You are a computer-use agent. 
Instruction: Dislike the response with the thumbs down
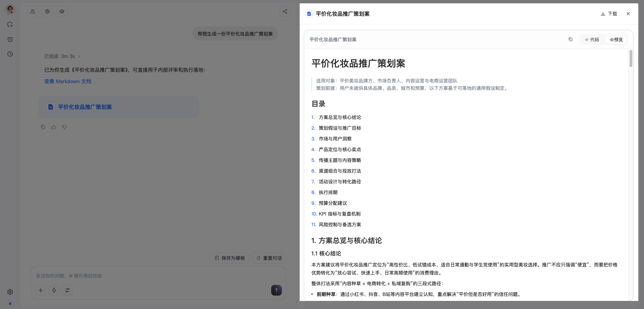64,127
